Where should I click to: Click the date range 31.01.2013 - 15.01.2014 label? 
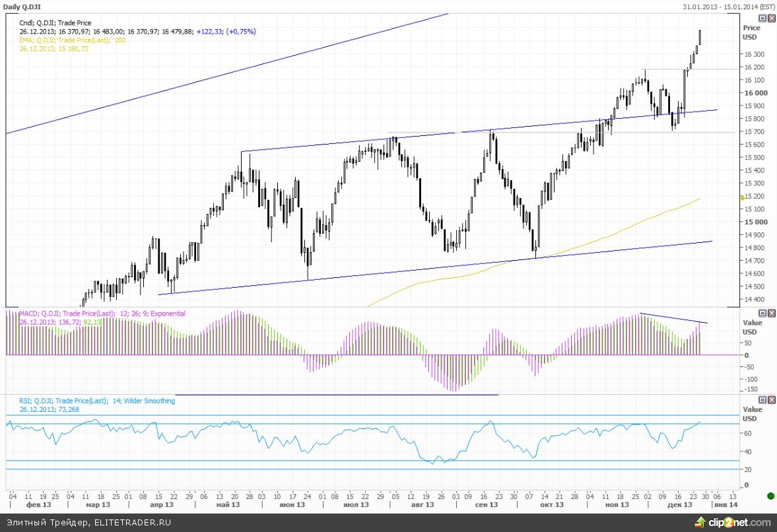[x=720, y=6]
